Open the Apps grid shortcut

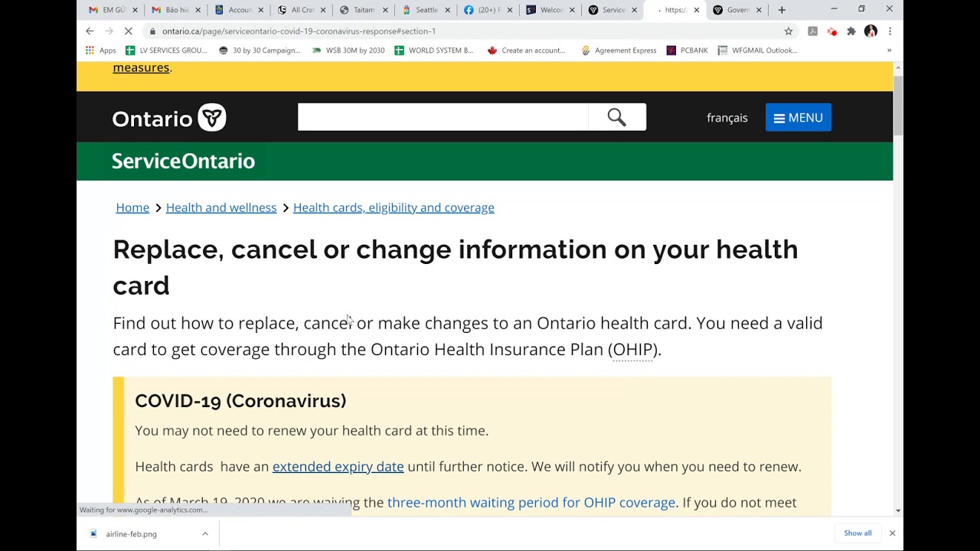coord(101,51)
